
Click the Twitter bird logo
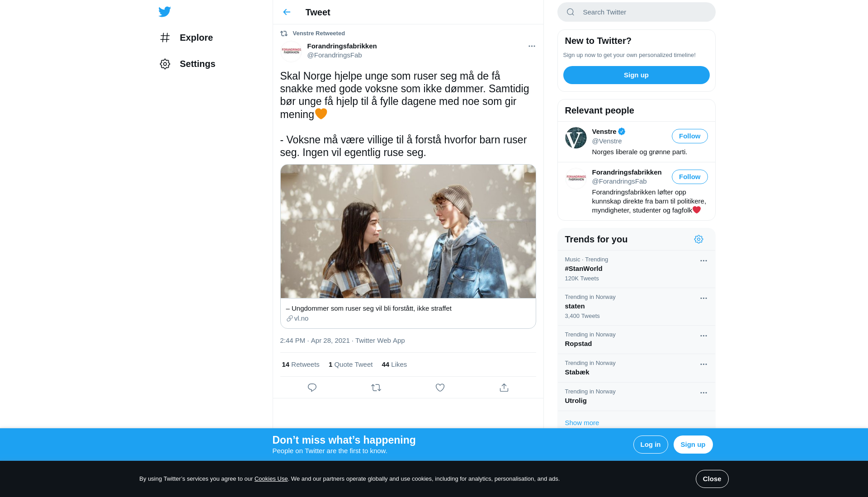click(x=165, y=12)
